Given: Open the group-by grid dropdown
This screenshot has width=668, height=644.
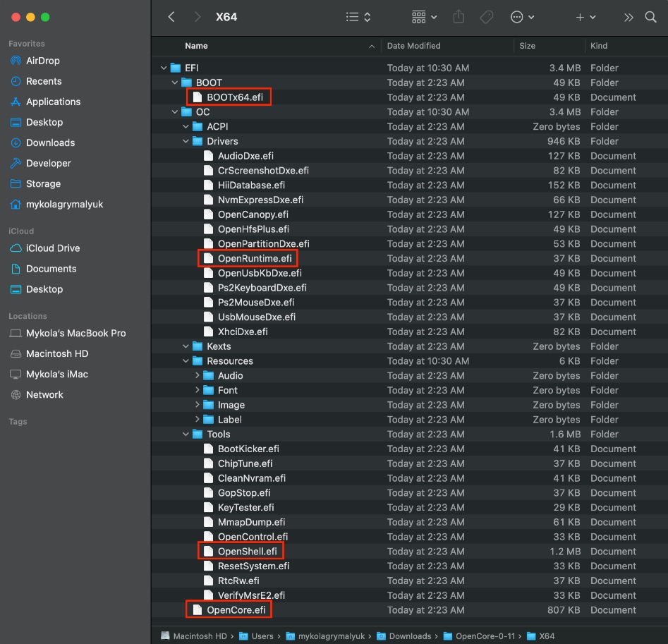Looking at the screenshot, I should [424, 17].
